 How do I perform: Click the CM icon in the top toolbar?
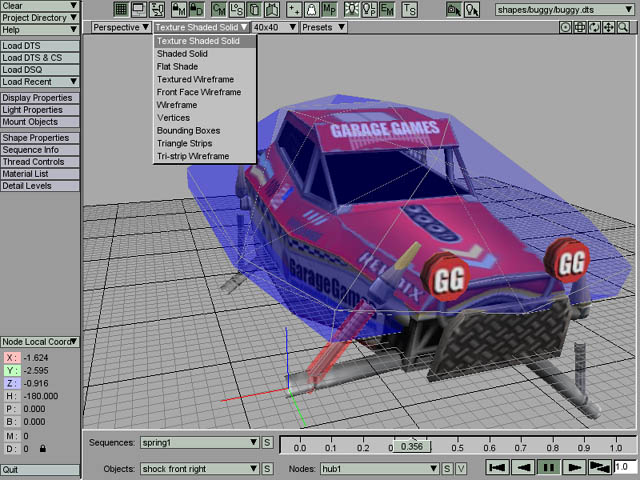click(219, 9)
